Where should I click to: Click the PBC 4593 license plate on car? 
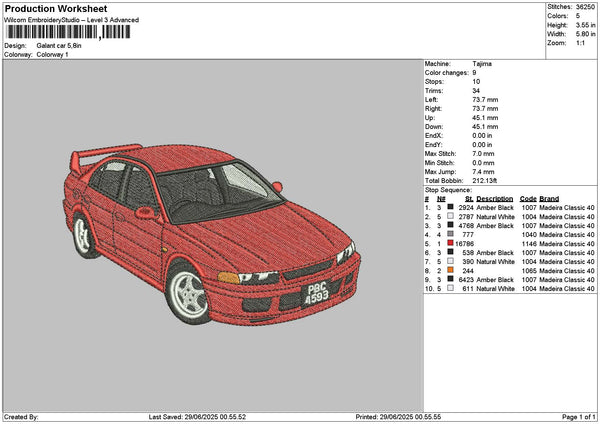click(316, 294)
